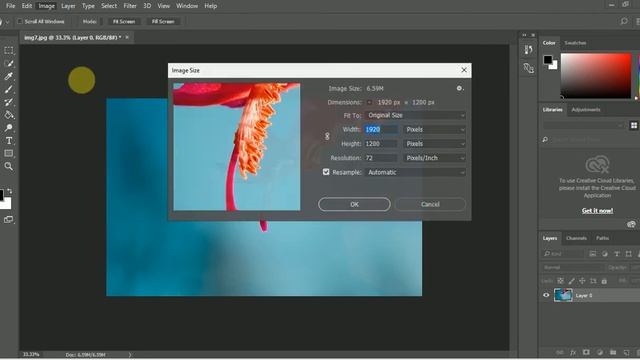Viewport: 640px width, 360px height.
Task: Click the Get it now! link
Action: click(x=597, y=211)
